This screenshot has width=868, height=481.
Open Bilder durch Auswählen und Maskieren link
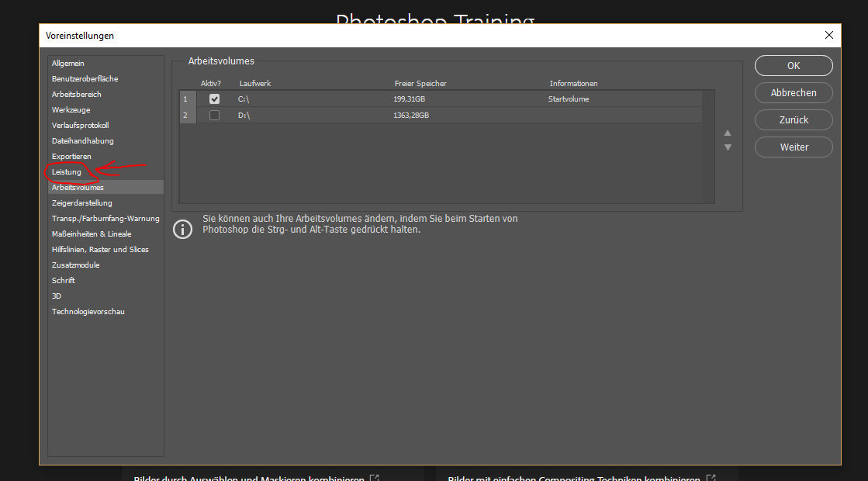[248, 478]
